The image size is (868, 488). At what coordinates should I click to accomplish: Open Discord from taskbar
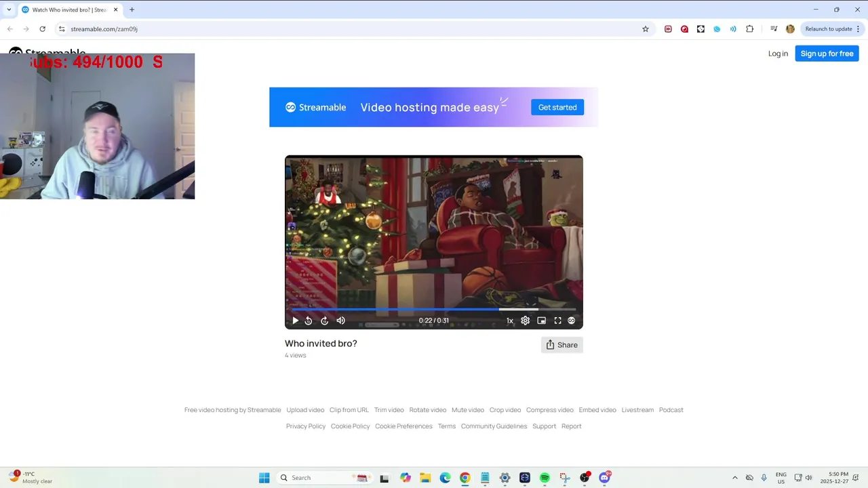604,478
